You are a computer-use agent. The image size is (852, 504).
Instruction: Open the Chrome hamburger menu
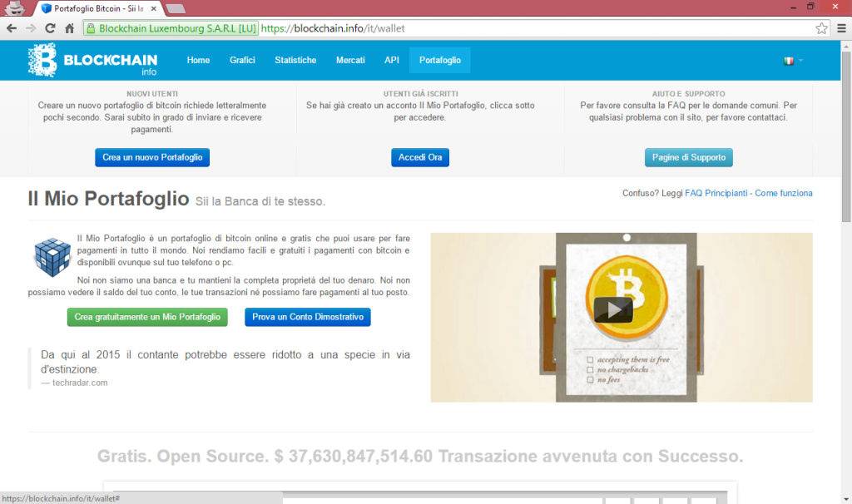(841, 28)
